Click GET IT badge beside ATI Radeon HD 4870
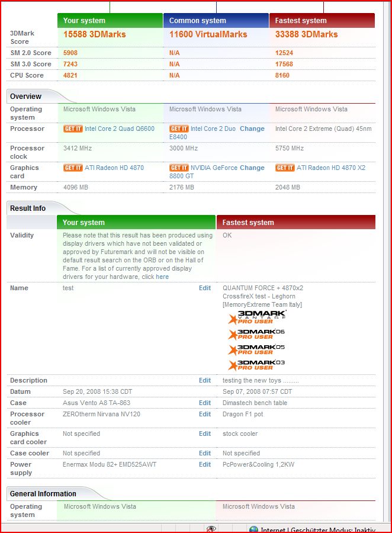The image size is (392, 533). click(x=73, y=168)
